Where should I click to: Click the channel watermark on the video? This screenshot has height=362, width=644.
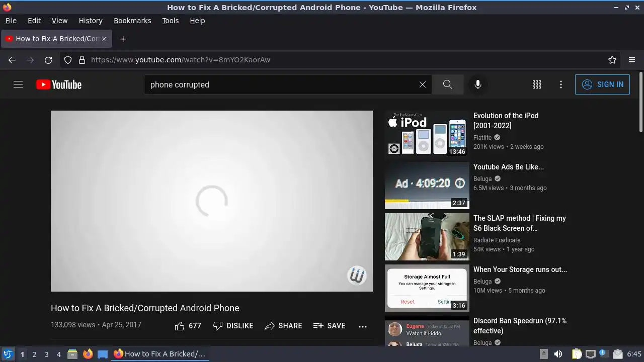(x=357, y=276)
